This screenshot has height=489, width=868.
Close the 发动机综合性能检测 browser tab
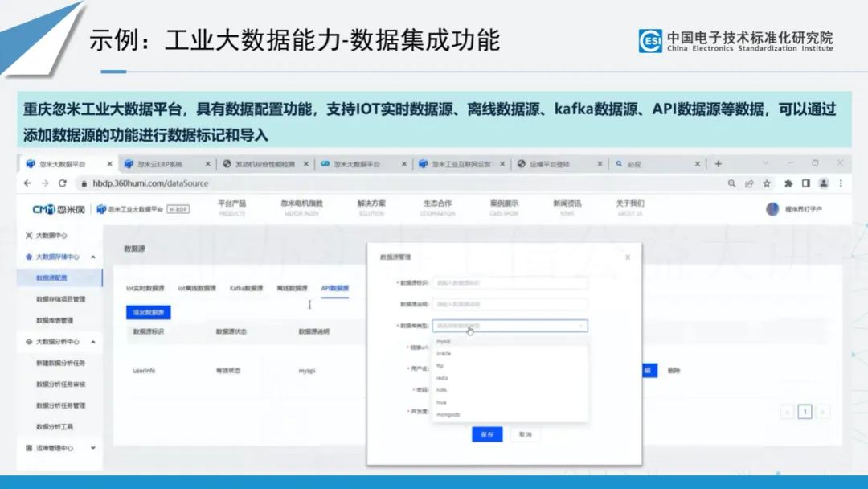coord(305,164)
